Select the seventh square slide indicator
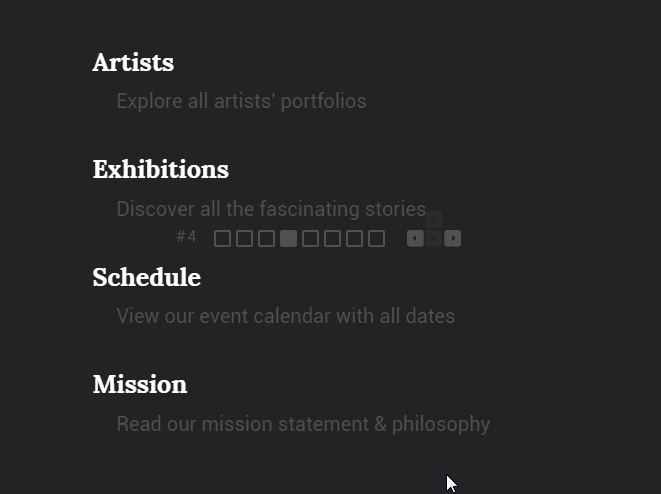Image resolution: width=661 pixels, height=494 pixels. [354, 239]
